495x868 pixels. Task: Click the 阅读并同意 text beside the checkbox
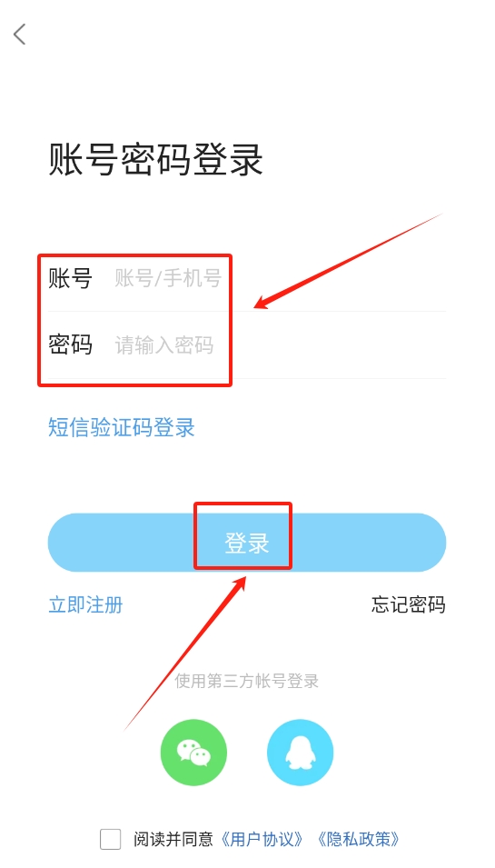173,839
